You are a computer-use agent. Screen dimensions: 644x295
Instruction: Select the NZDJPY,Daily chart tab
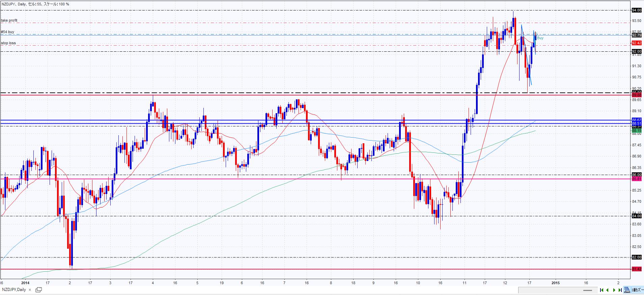coord(14,290)
